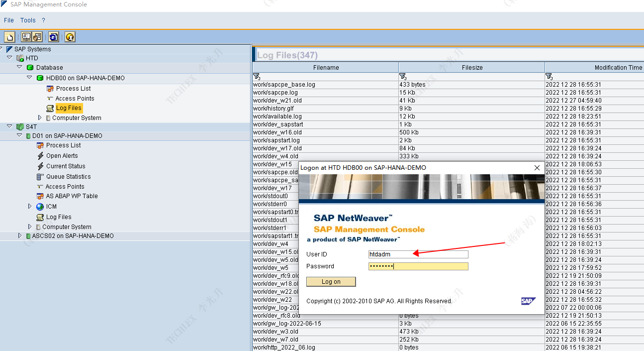Viewport: 644px width, 351px height.
Task: Click the AS ABAP WP Table icon
Action: pyautogui.click(x=40, y=196)
